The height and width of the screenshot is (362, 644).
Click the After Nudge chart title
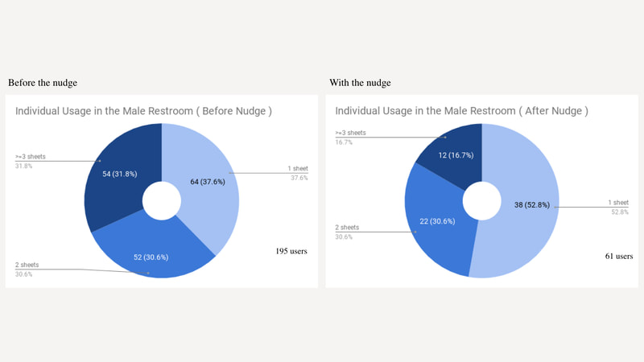tap(461, 111)
